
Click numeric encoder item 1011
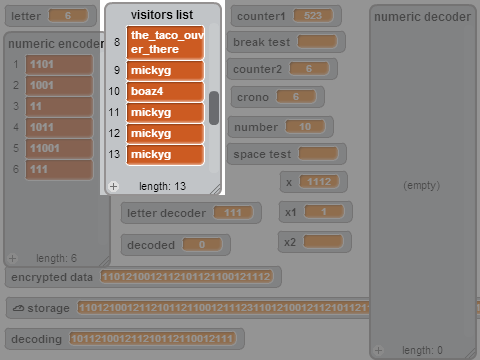click(x=59, y=127)
